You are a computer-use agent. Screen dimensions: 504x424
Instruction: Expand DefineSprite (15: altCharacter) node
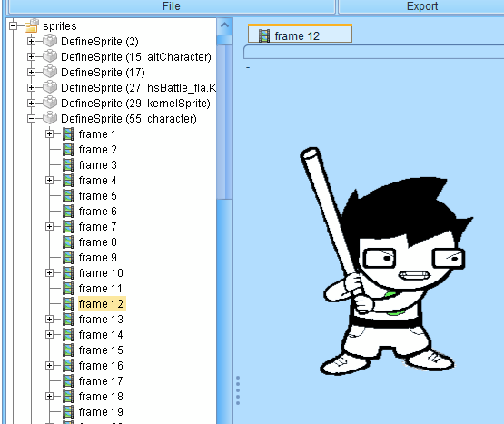click(x=31, y=56)
